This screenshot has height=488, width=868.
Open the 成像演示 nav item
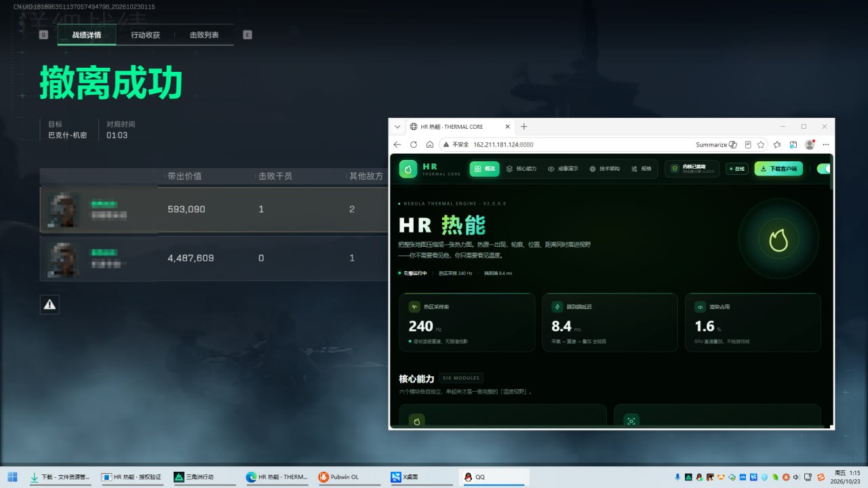tap(563, 169)
